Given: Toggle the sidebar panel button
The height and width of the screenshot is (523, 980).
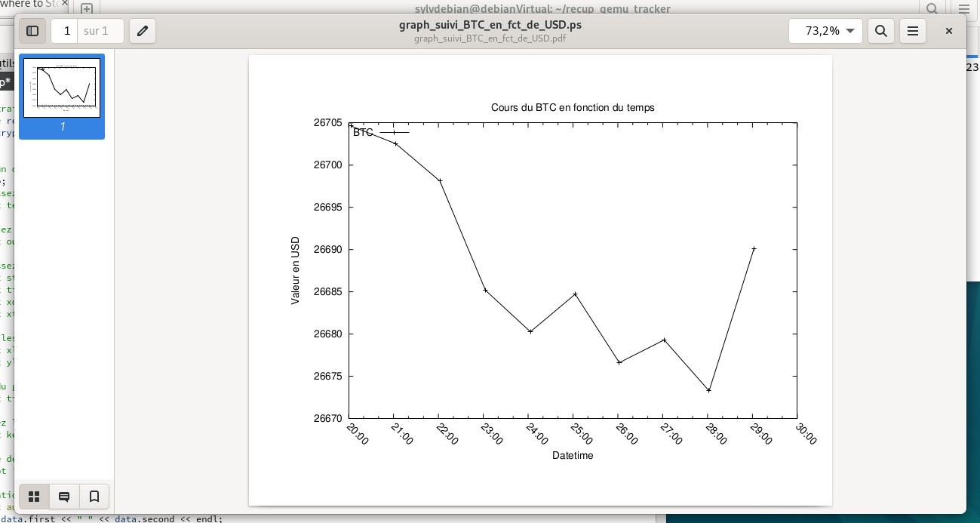Looking at the screenshot, I should 32,31.
